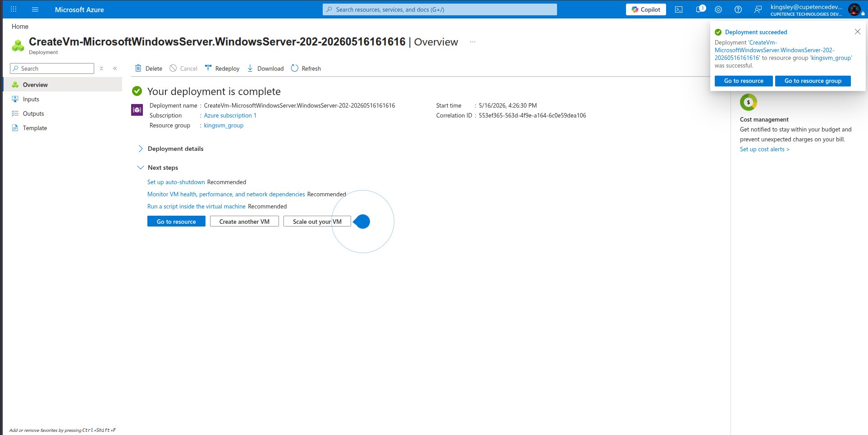This screenshot has width=868, height=435.
Task: Go to Home breadcrumb
Action: (x=20, y=27)
